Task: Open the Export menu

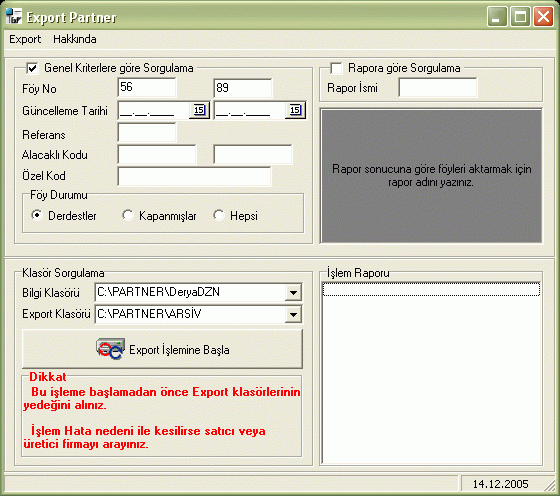Action: click(25, 39)
